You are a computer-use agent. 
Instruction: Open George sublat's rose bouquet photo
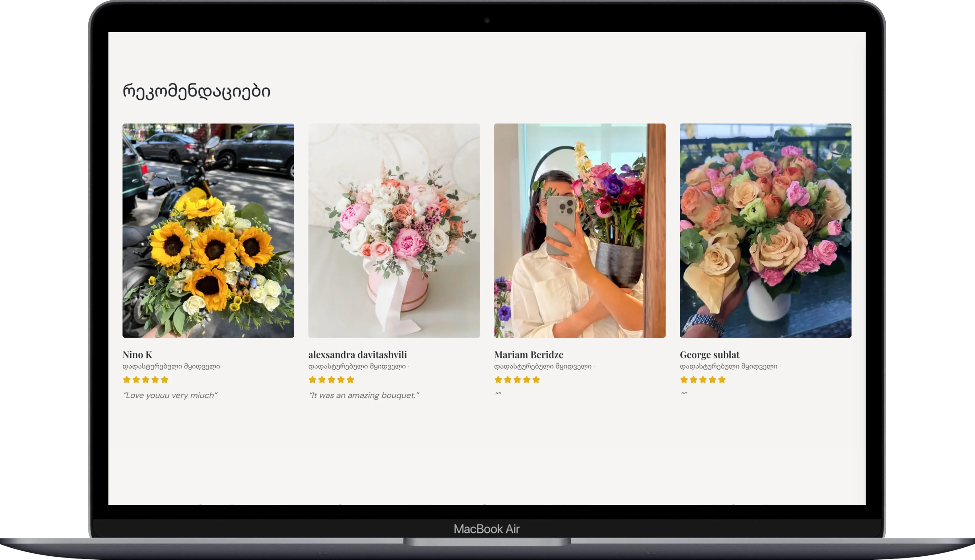tap(766, 230)
